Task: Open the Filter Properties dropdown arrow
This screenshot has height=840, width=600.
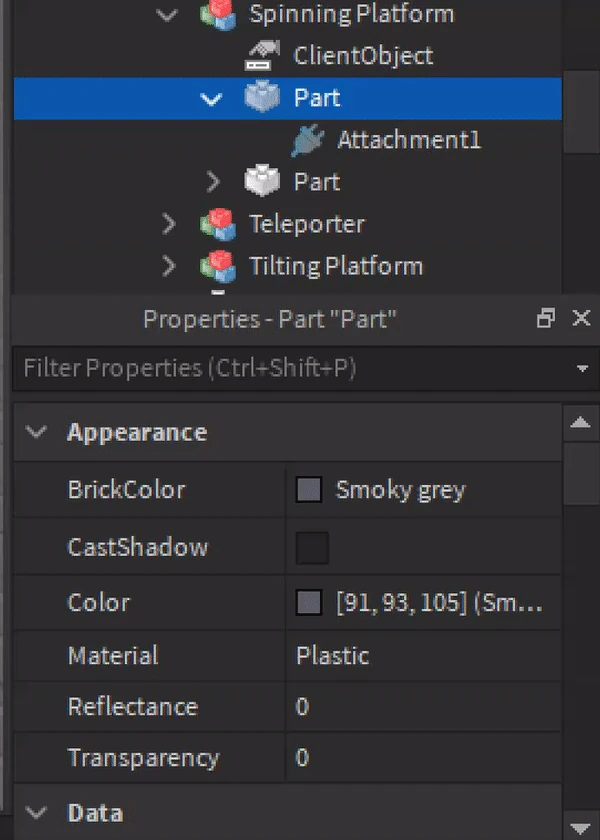Action: [x=582, y=369]
